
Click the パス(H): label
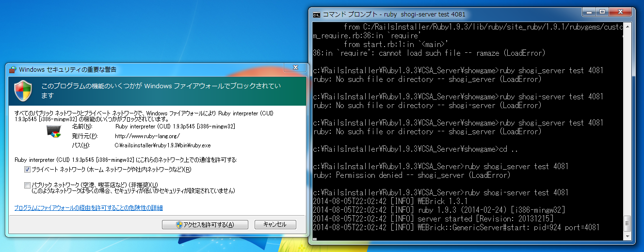coord(80,145)
